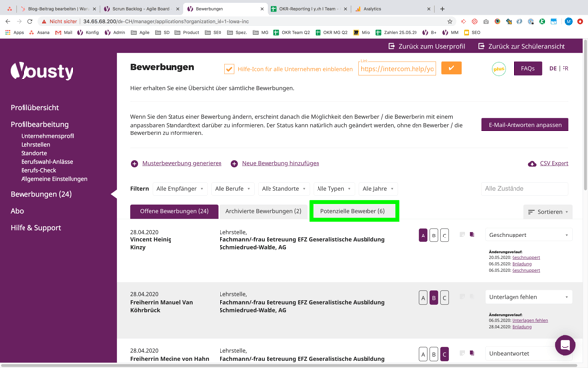588x368 pixels.
Task: Click the cloud download CSV Export icon
Action: (x=532, y=163)
